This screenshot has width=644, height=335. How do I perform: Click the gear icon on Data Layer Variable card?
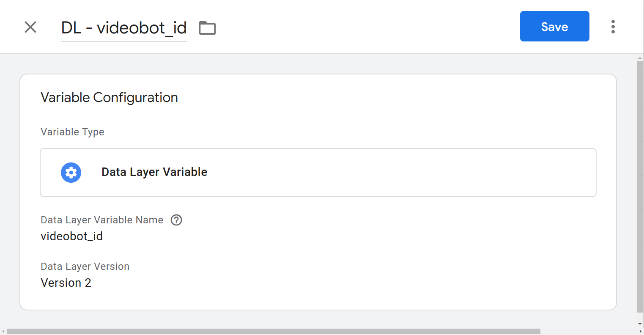[71, 173]
